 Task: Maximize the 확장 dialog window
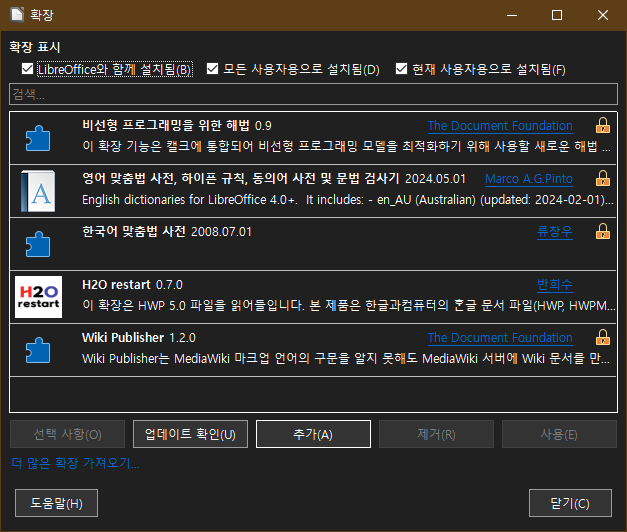click(557, 15)
